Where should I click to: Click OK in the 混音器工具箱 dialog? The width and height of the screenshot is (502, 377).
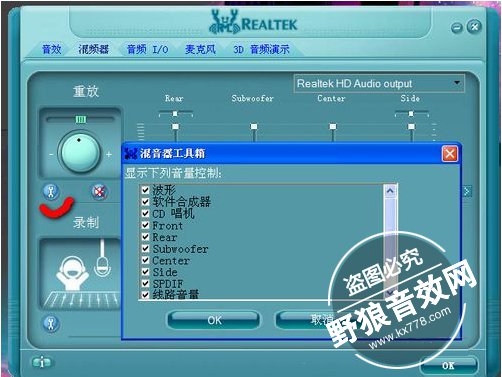click(x=214, y=320)
